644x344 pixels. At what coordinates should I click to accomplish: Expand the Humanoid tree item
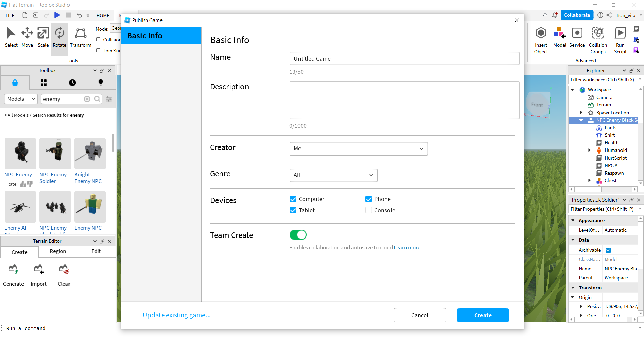click(589, 150)
